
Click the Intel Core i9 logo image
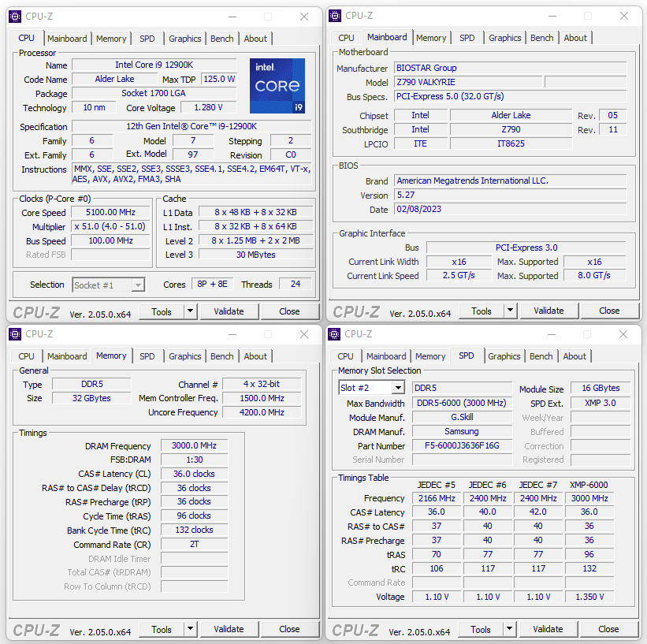[x=277, y=86]
